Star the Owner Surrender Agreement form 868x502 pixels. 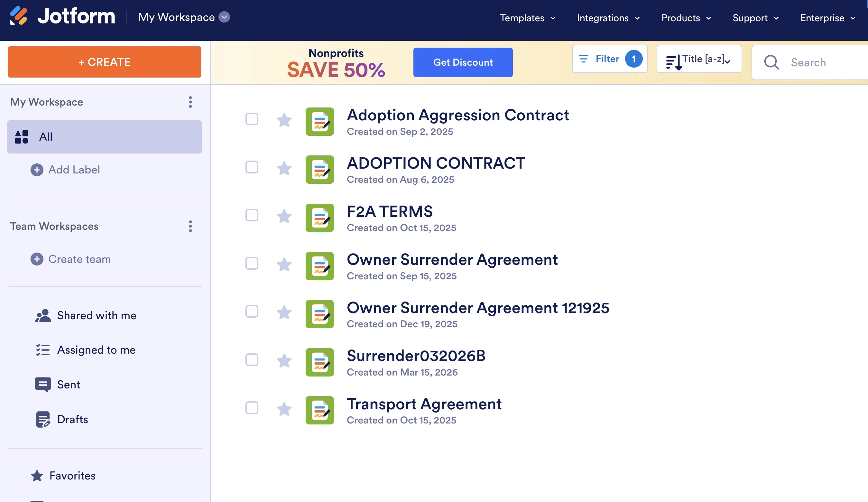(x=284, y=264)
